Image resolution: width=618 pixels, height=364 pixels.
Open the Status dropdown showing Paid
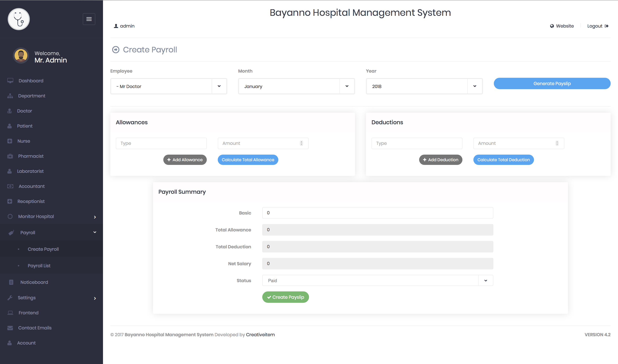[x=377, y=280]
